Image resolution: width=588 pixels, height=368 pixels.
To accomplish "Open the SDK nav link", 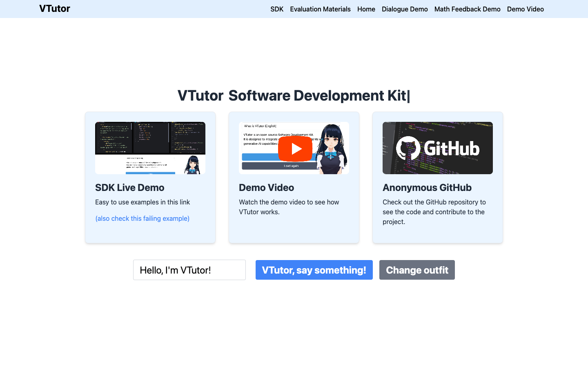I will tap(277, 9).
